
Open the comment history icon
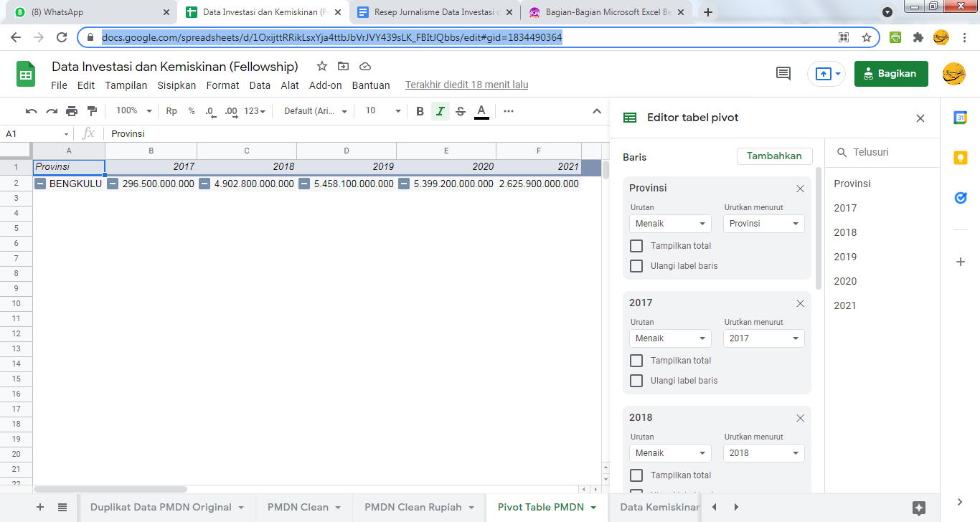click(783, 73)
